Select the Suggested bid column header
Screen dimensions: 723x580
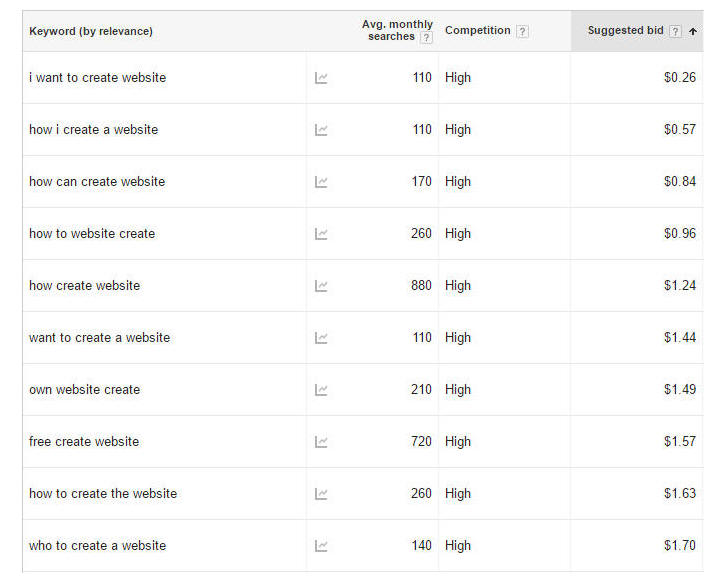625,31
